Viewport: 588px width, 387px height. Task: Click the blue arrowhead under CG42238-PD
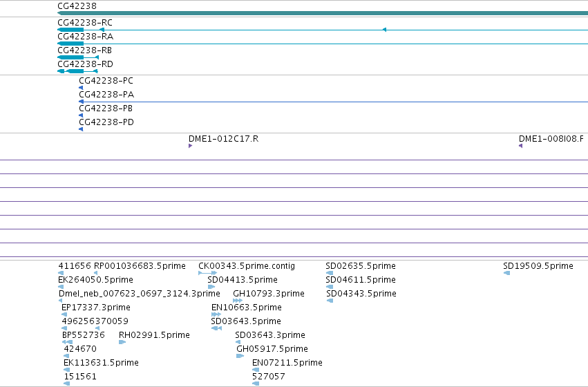pyautogui.click(x=81, y=129)
